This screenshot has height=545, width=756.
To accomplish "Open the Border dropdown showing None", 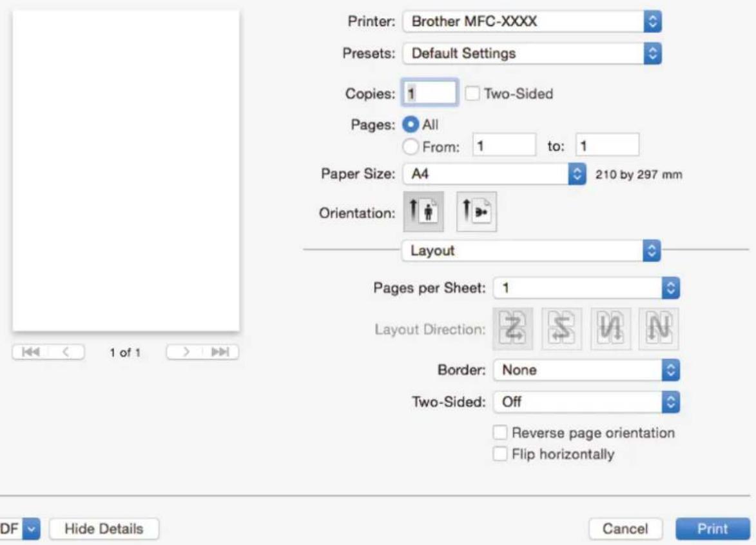I will coord(586,370).
